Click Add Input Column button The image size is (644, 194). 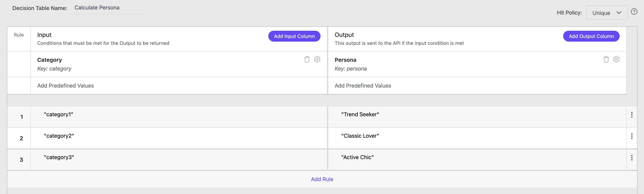[294, 36]
